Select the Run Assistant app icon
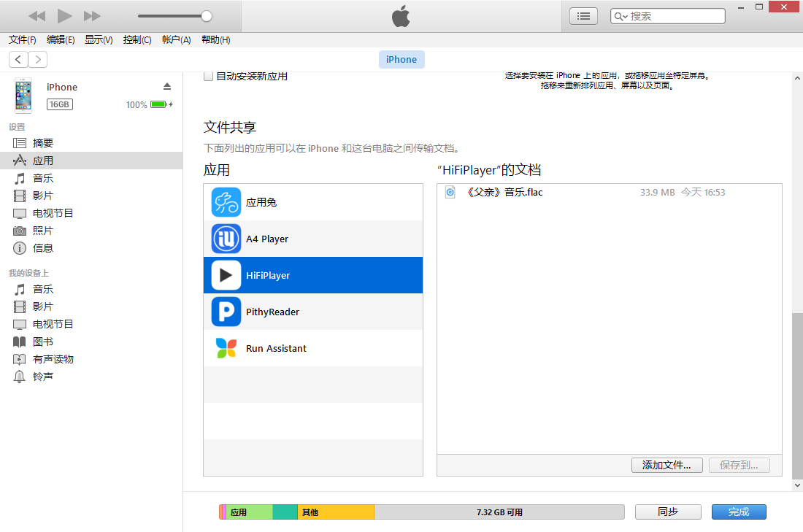The height and width of the screenshot is (532, 803). coord(226,348)
